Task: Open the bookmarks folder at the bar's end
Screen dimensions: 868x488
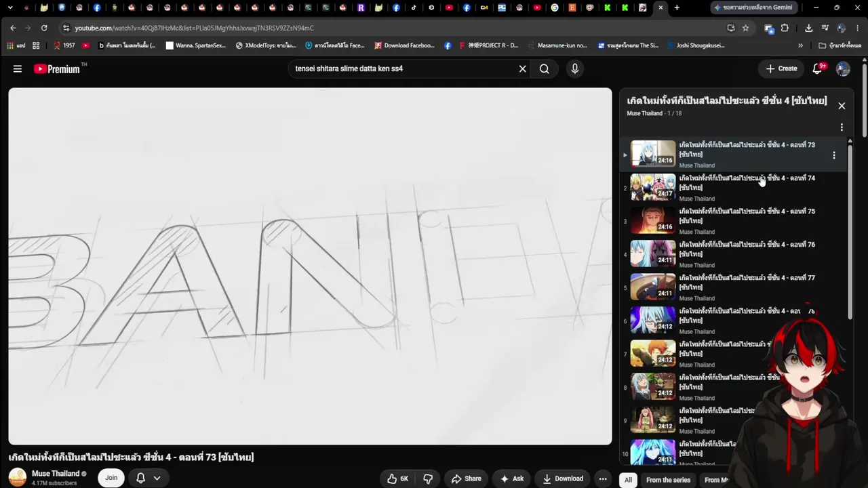Action: 840,45
